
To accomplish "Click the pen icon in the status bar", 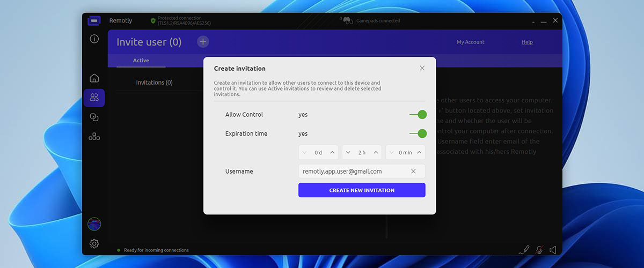I will click(x=524, y=250).
